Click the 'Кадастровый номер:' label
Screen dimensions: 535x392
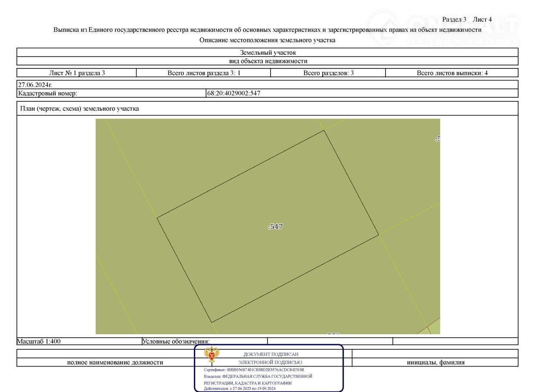(x=47, y=93)
